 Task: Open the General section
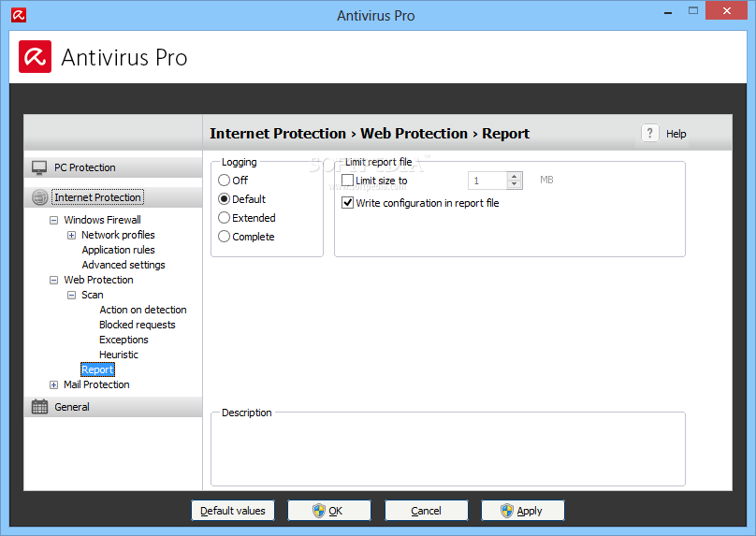coord(113,407)
